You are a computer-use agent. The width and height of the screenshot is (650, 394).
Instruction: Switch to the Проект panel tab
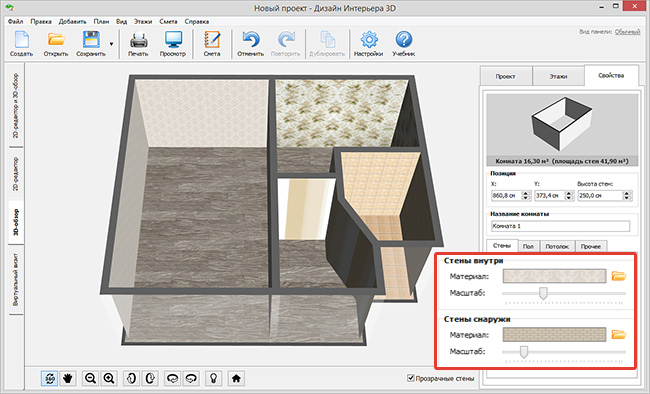click(x=506, y=76)
